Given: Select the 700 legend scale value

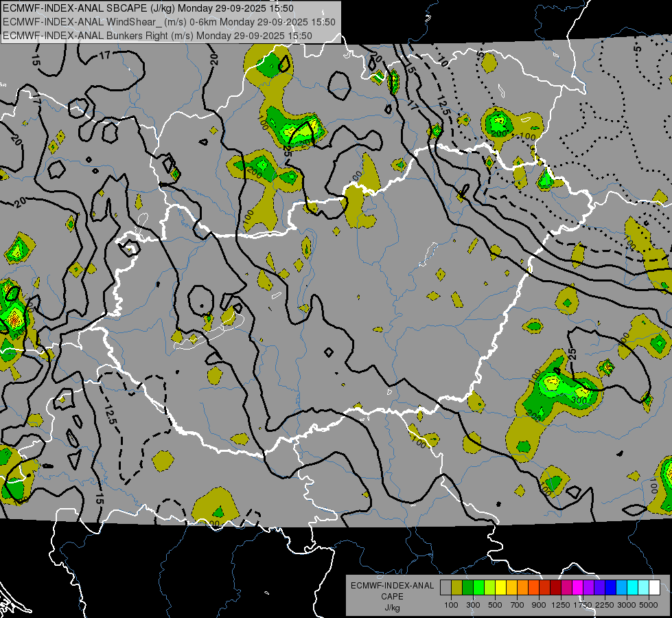Looking at the screenshot, I should click(x=518, y=605).
